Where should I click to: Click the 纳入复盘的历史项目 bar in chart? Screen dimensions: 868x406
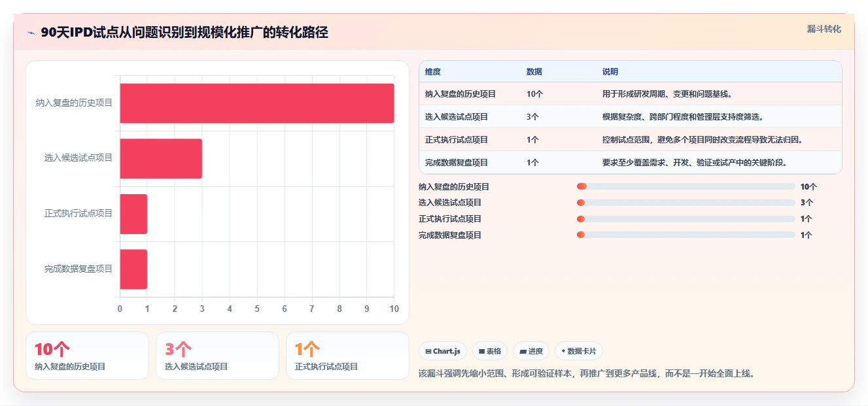point(257,103)
